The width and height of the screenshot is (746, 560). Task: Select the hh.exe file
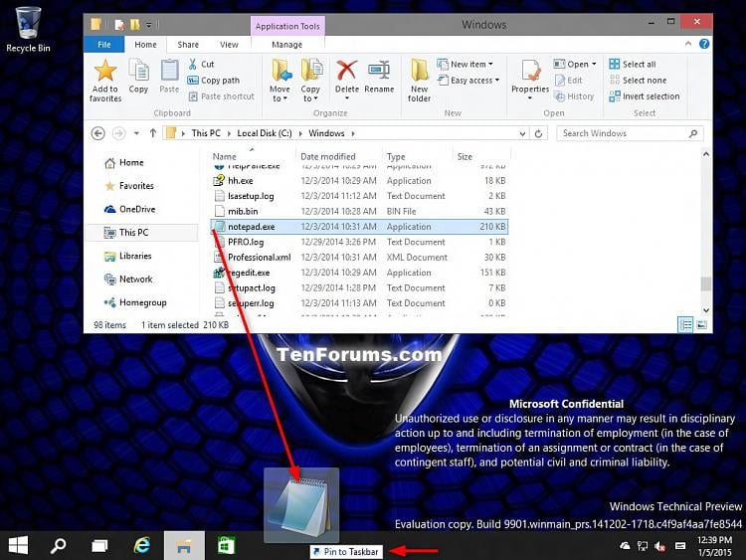[359, 181]
